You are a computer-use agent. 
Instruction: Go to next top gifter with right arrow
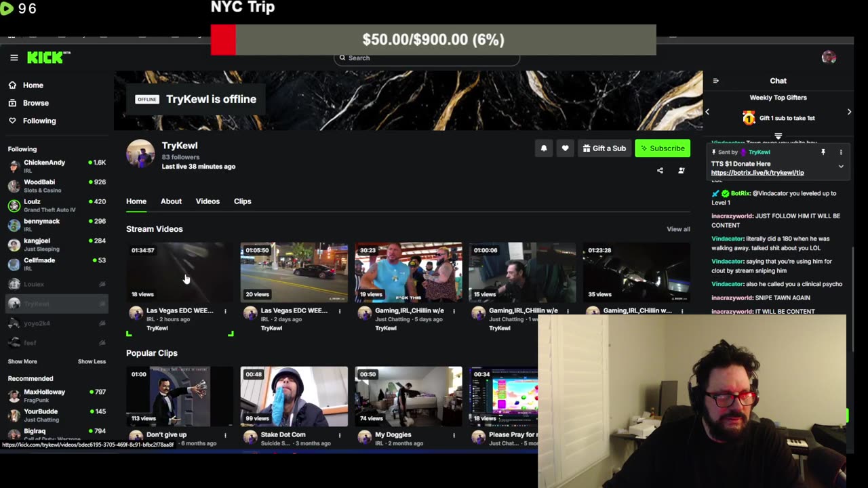pyautogui.click(x=849, y=112)
